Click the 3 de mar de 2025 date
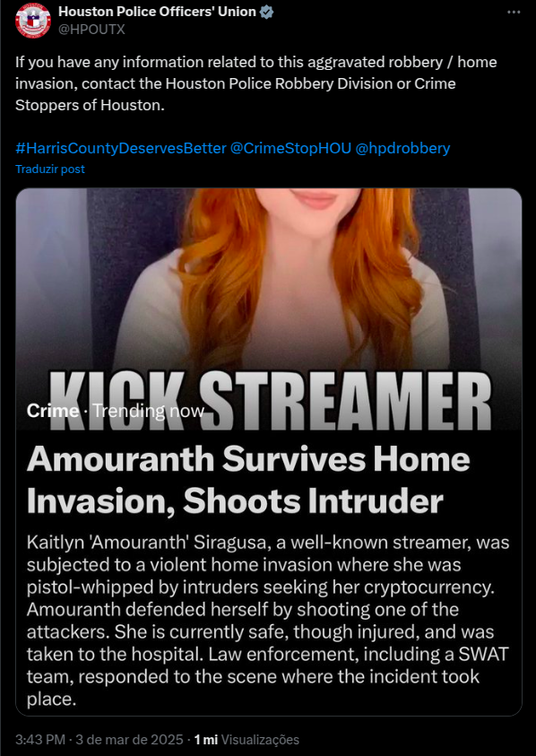536x756 pixels. [x=131, y=740]
